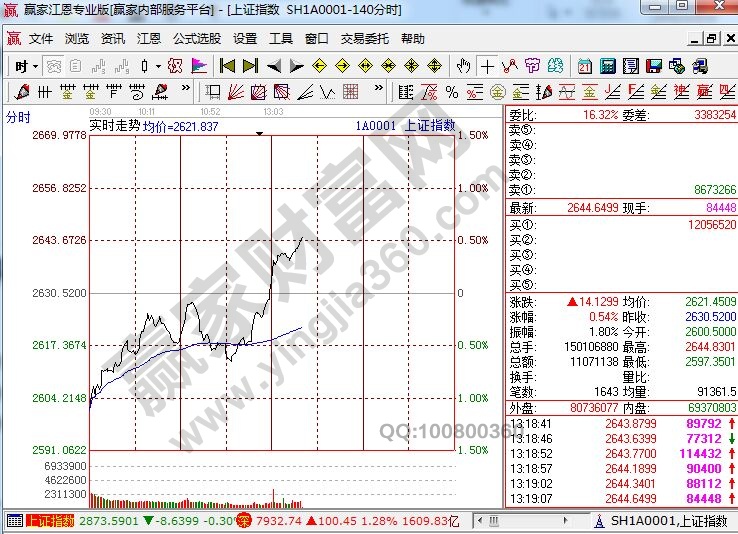
Task: Click the black left-pointing triangle icon
Action: (273, 66)
